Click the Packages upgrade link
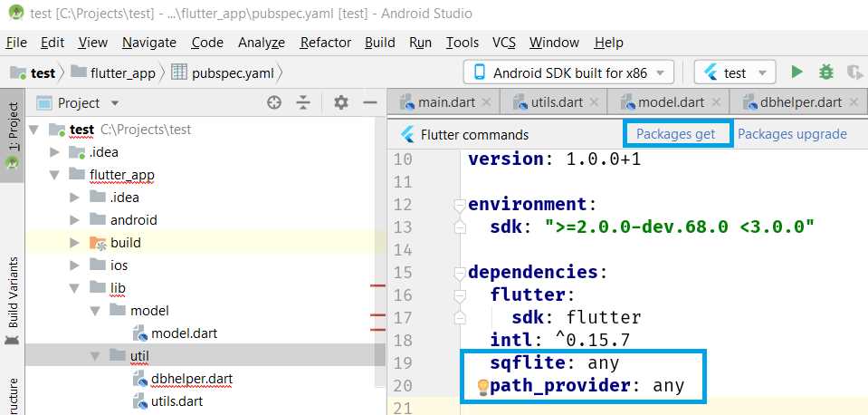The height and width of the screenshot is (415, 868). (792, 134)
